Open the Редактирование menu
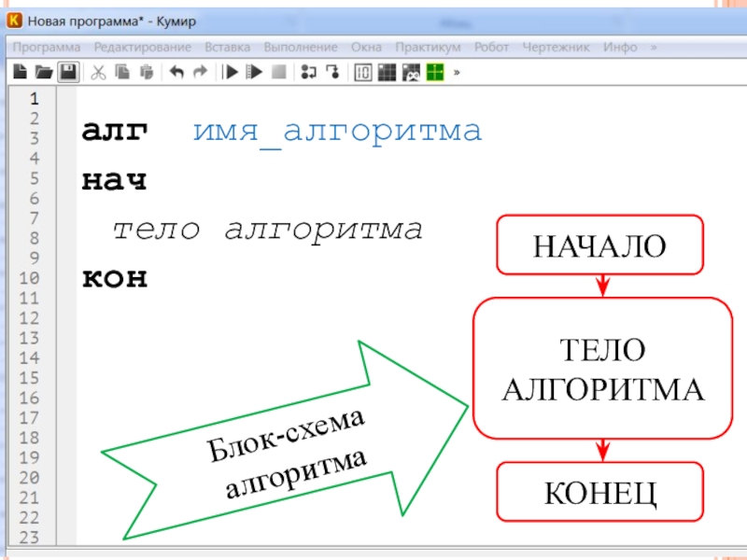 [143, 48]
